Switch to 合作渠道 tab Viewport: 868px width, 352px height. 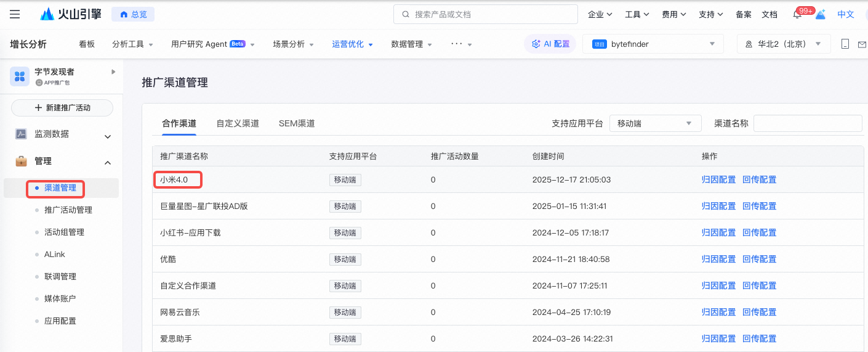(179, 123)
